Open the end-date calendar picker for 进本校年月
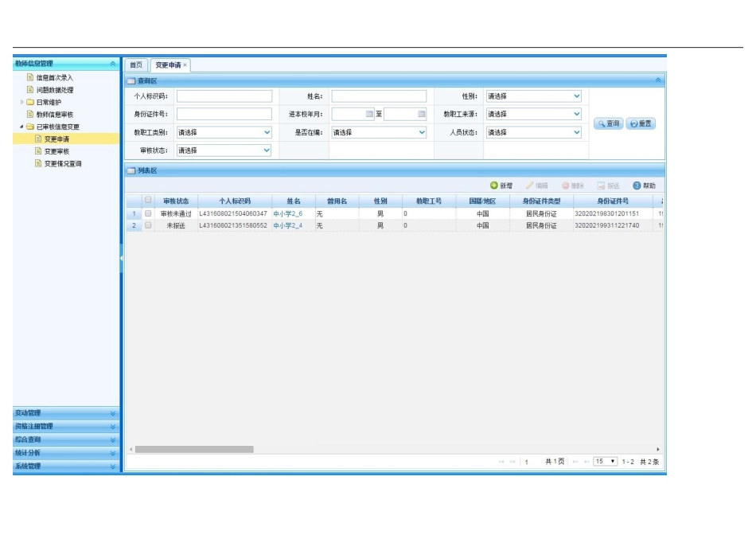 [x=422, y=115]
